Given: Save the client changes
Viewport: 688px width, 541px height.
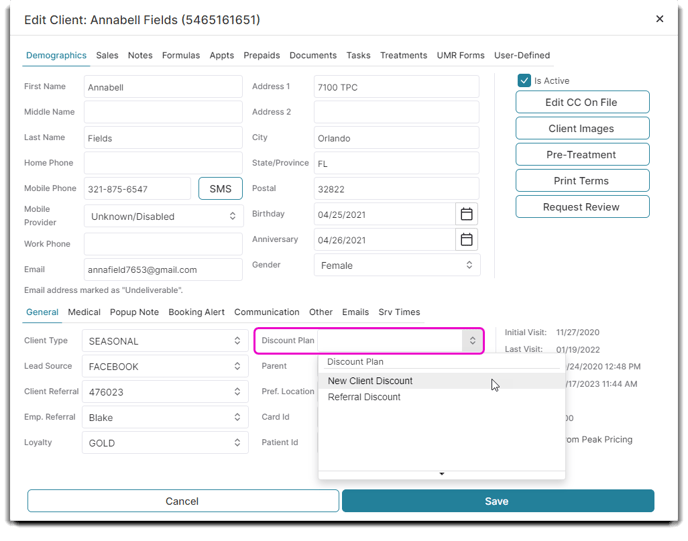Looking at the screenshot, I should (x=498, y=501).
